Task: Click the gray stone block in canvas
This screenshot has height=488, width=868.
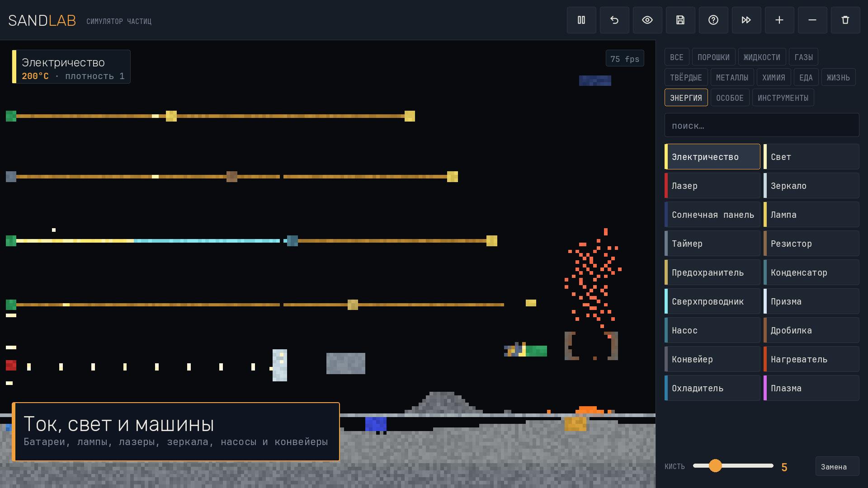Action: pyautogui.click(x=346, y=363)
